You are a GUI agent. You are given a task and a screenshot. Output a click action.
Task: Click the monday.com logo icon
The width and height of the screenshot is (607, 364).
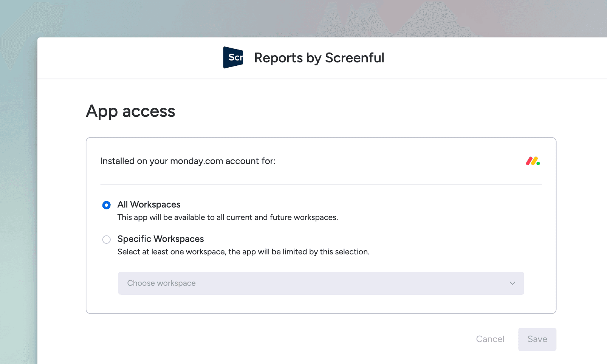pos(533,161)
